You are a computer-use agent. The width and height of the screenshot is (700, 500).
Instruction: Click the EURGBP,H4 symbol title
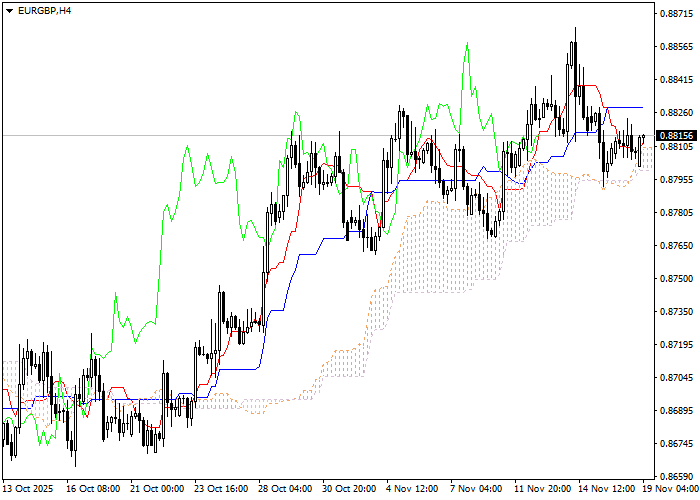(44, 10)
